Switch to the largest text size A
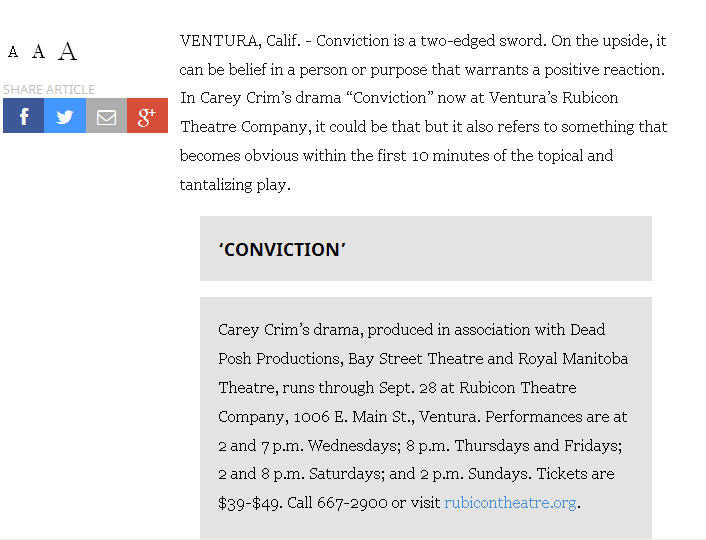The height and width of the screenshot is (540, 706). pos(67,51)
